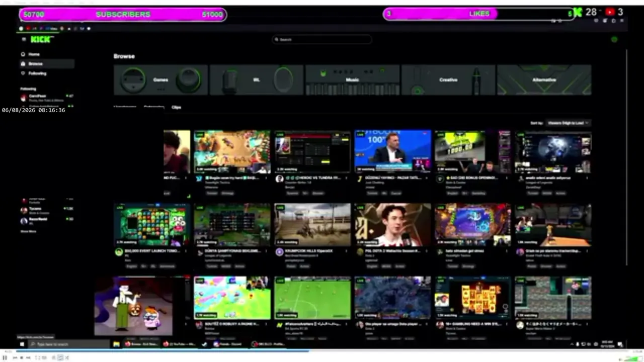Open the Music category card
Viewport: 644px width, 362px height.
(x=352, y=79)
